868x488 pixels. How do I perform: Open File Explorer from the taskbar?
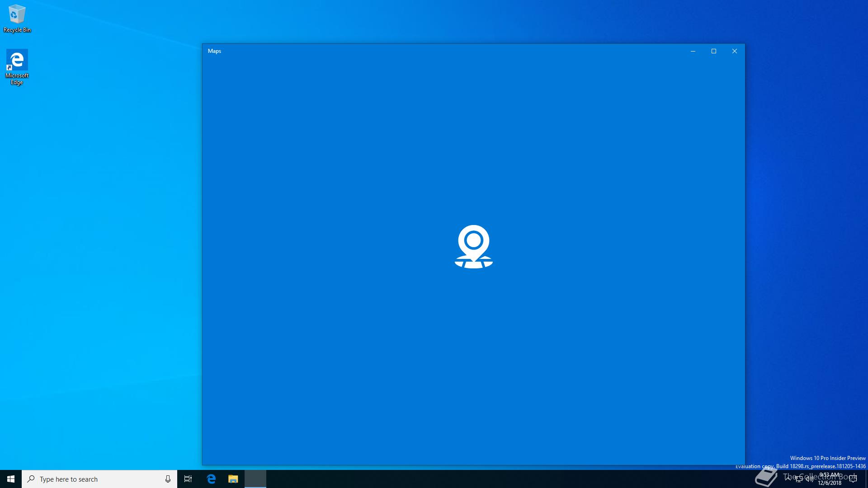point(233,479)
